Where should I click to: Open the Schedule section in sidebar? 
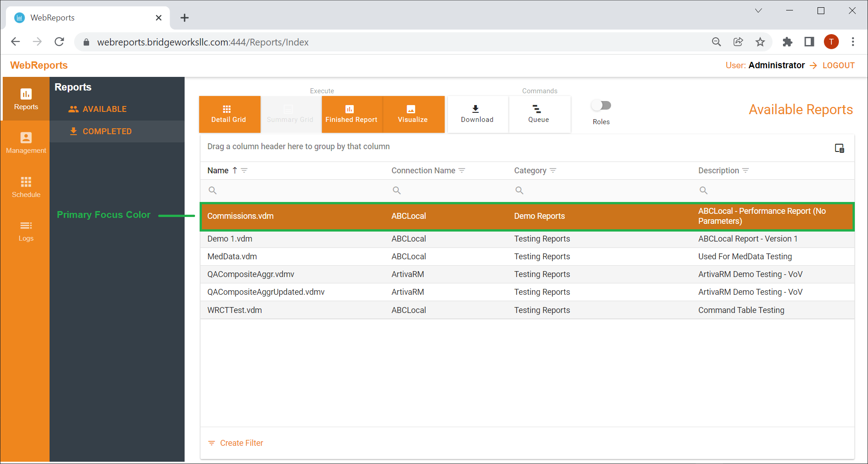tap(26, 187)
